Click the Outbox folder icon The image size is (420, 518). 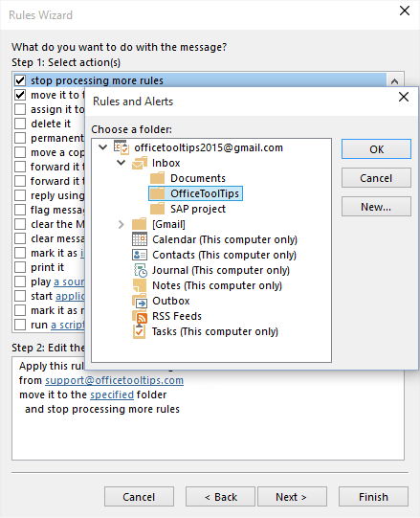[x=140, y=301]
